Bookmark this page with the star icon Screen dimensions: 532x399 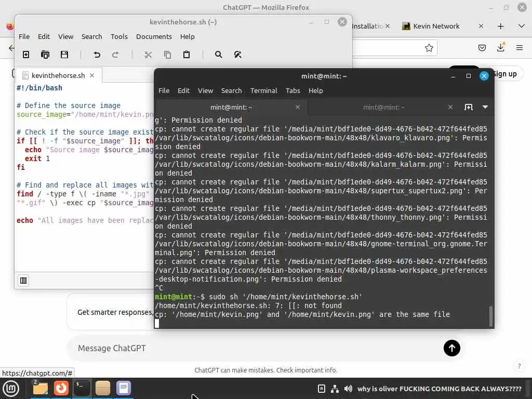429,48
